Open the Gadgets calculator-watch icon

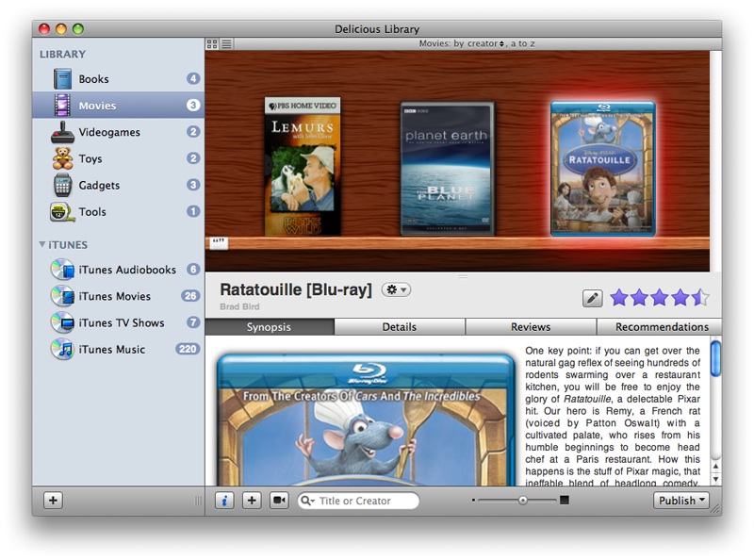(x=62, y=185)
